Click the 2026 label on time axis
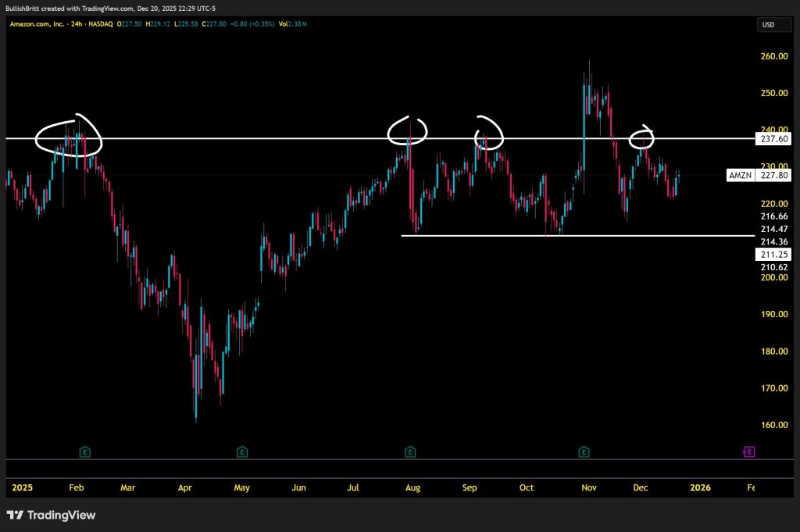The height and width of the screenshot is (532, 800). (700, 487)
